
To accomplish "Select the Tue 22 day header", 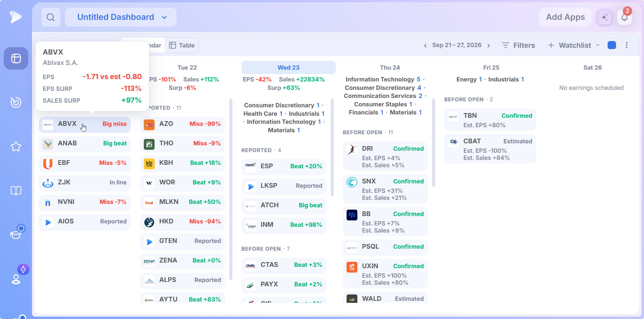I will point(187,67).
